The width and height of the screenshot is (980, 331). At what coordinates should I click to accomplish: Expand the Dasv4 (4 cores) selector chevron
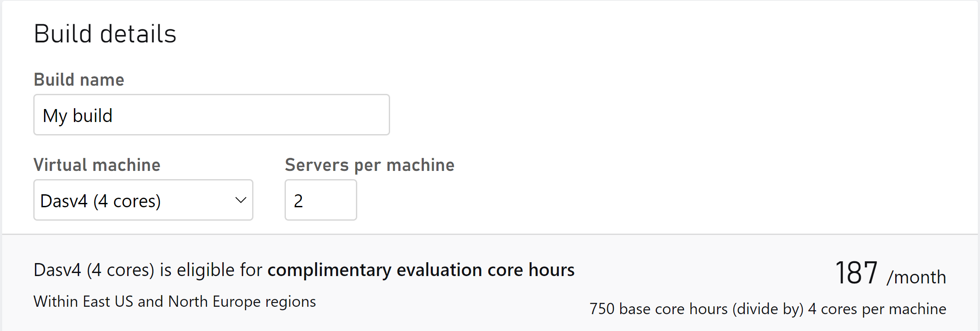pyautogui.click(x=240, y=200)
